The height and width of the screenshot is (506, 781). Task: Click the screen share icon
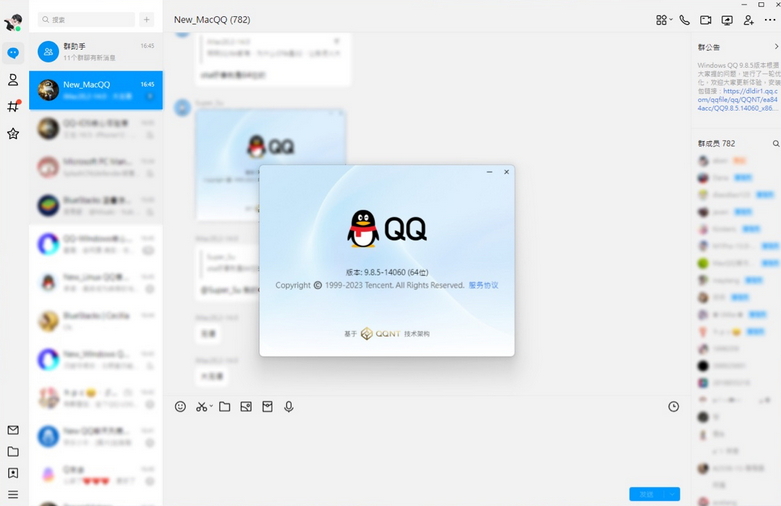pos(727,20)
